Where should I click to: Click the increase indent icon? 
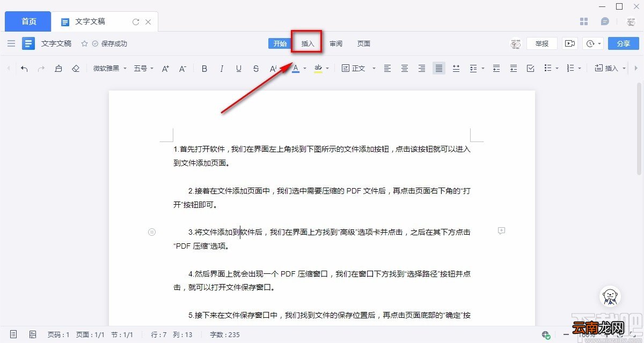(514, 68)
